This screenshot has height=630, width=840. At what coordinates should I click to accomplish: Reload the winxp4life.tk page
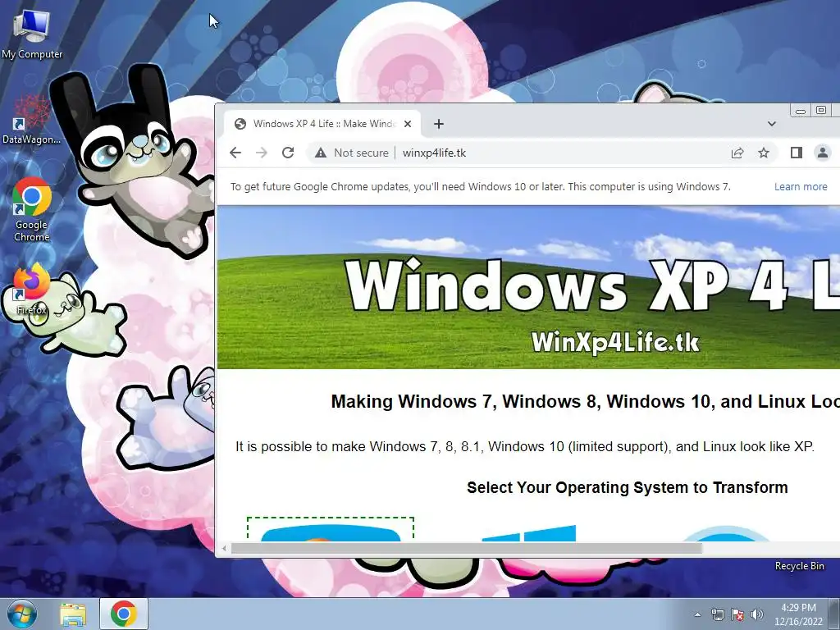click(x=288, y=153)
